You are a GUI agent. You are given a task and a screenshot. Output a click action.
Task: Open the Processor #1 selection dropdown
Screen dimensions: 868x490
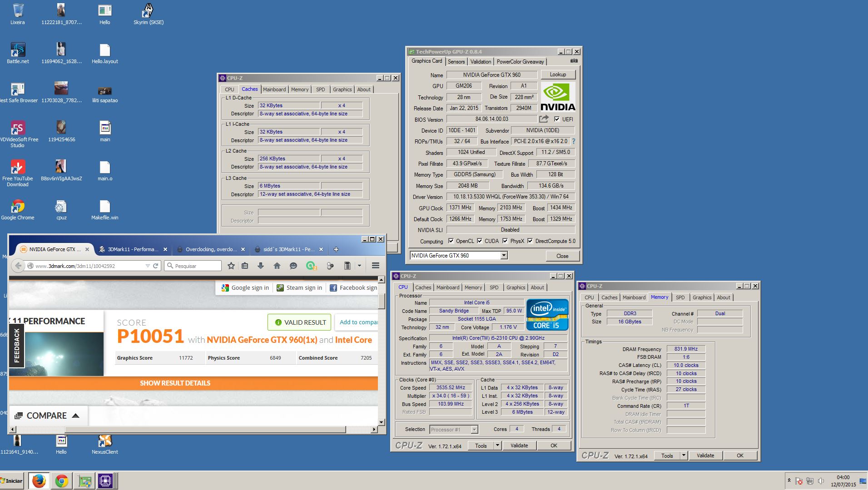(x=474, y=429)
